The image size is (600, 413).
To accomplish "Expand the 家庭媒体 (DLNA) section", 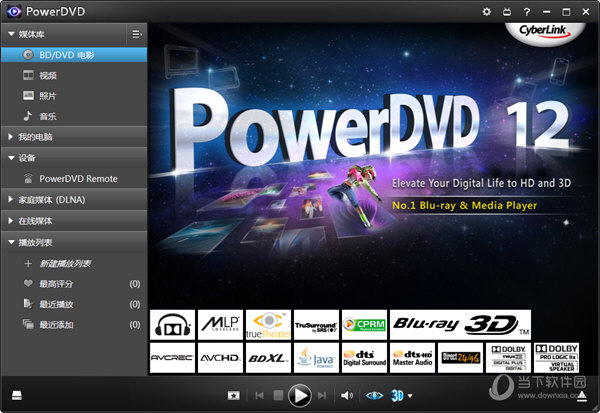I will click(11, 199).
